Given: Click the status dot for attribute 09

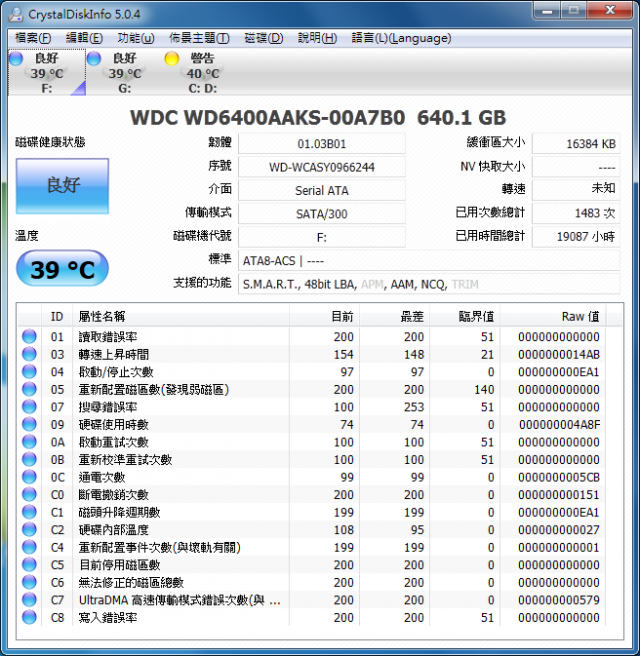Looking at the screenshot, I should pos(29,424).
